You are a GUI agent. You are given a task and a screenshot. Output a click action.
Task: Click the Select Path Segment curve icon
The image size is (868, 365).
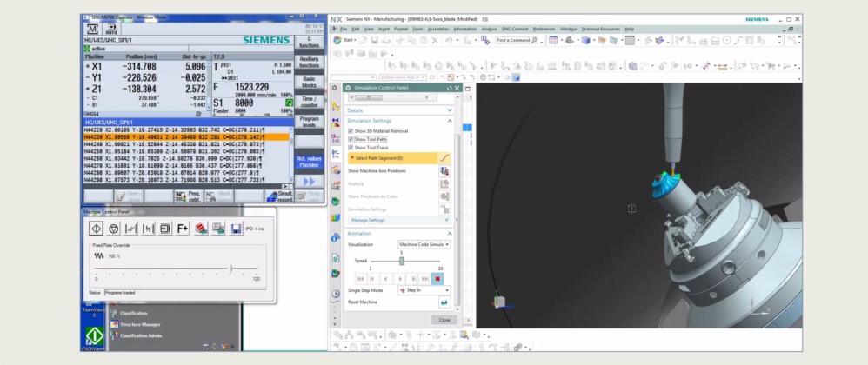[444, 158]
